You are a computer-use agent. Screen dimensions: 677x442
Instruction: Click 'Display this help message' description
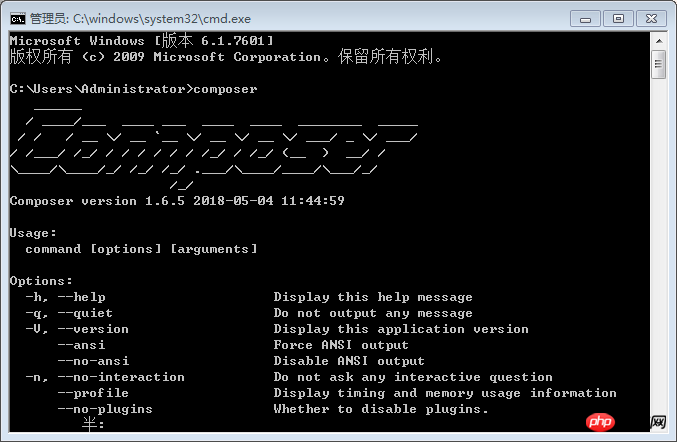[373, 297]
